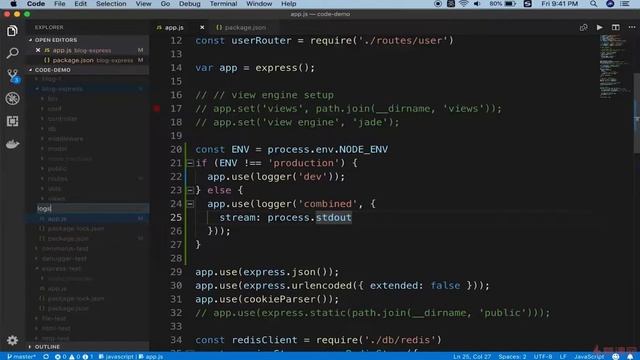Open the Debug view in activity bar

coord(12,98)
